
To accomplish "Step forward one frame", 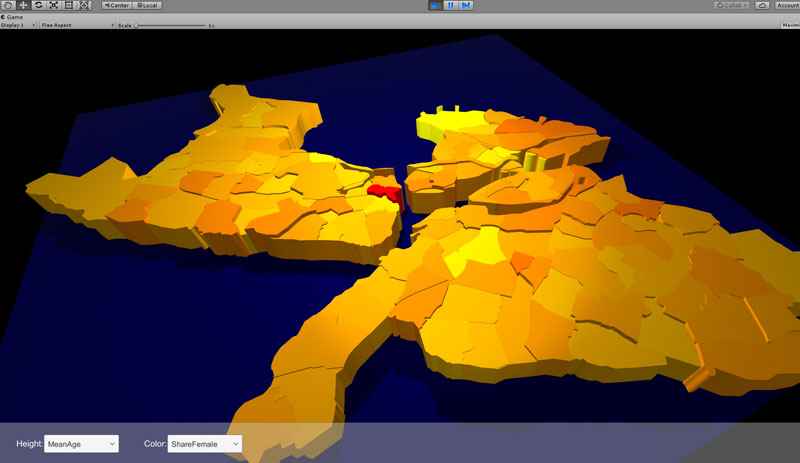I will click(x=466, y=5).
